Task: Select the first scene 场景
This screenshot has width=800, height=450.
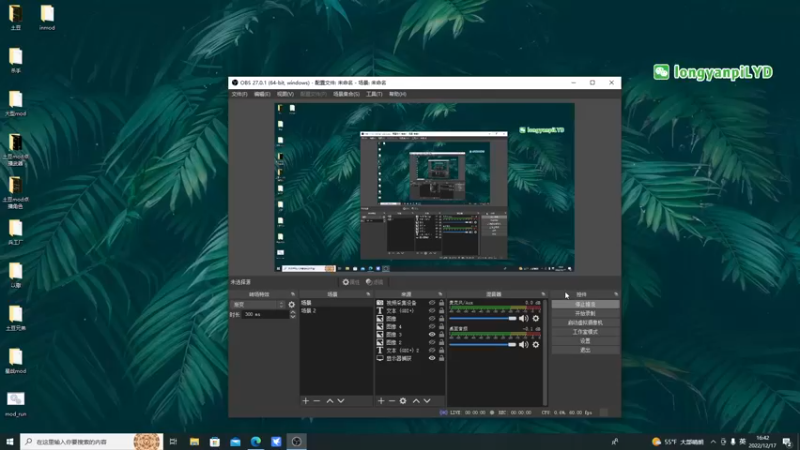Action: click(x=336, y=303)
